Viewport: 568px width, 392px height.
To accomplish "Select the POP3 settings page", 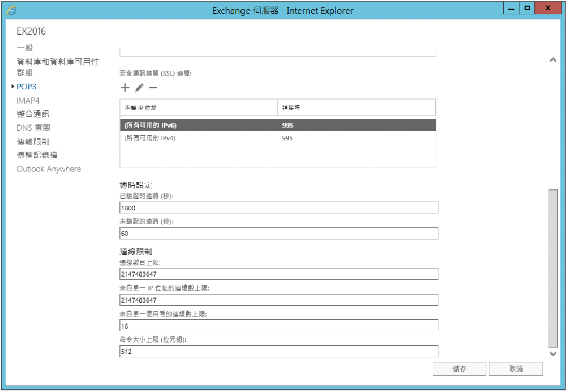I will [x=27, y=87].
